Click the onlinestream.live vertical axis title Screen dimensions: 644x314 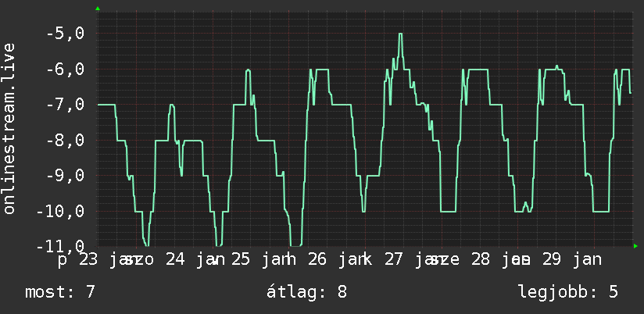(x=9, y=128)
